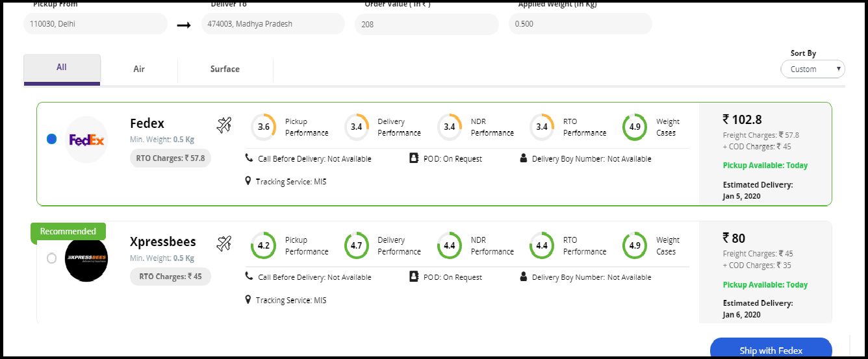Click Xpressbees Delivery Performance 4.7 rating ring

(x=357, y=245)
